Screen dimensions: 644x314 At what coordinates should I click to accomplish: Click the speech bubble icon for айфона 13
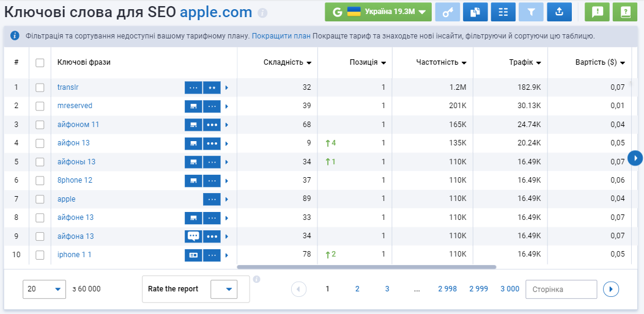pyautogui.click(x=193, y=236)
